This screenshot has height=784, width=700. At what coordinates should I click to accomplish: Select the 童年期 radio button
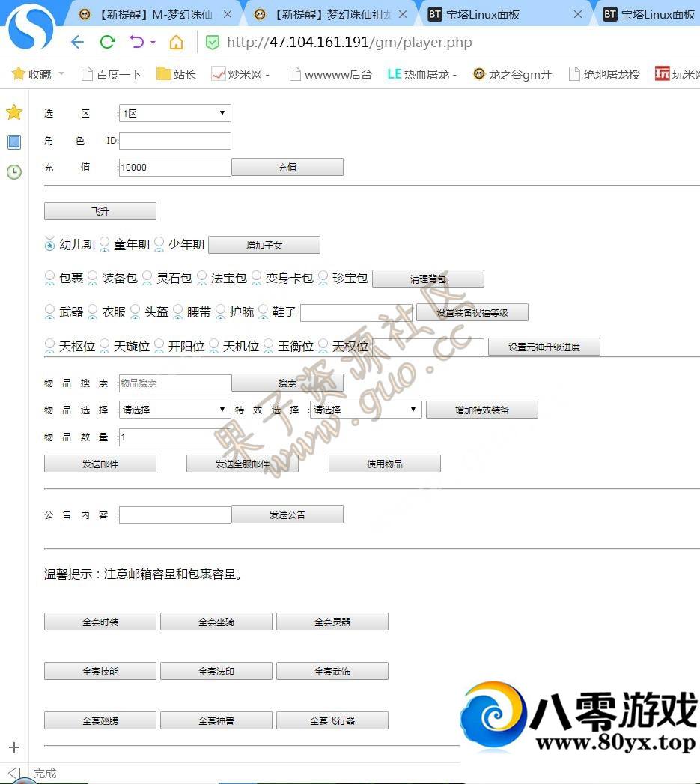point(105,245)
